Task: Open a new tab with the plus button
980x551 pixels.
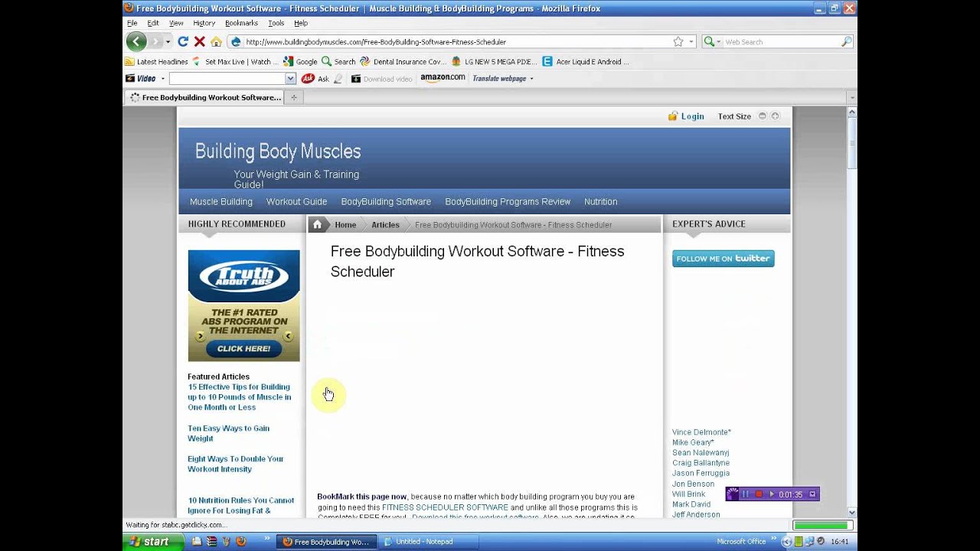Action: click(x=293, y=97)
